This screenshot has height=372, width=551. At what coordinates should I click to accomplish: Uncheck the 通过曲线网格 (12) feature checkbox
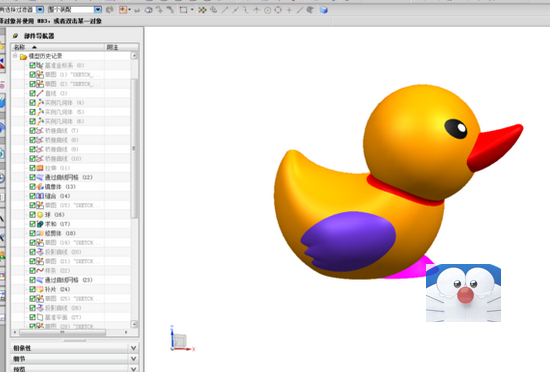[x=32, y=177]
